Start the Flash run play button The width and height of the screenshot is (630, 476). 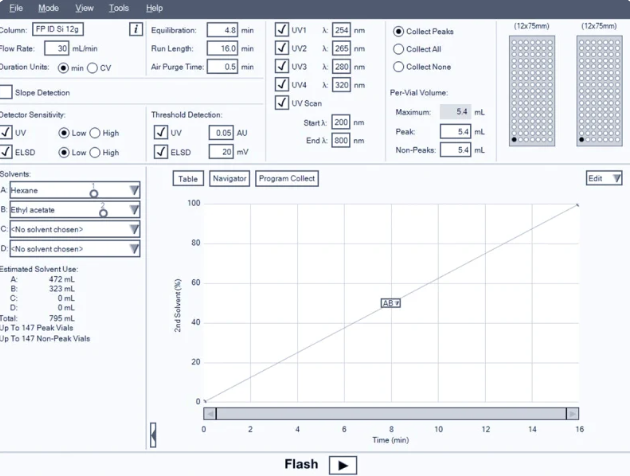point(343,465)
